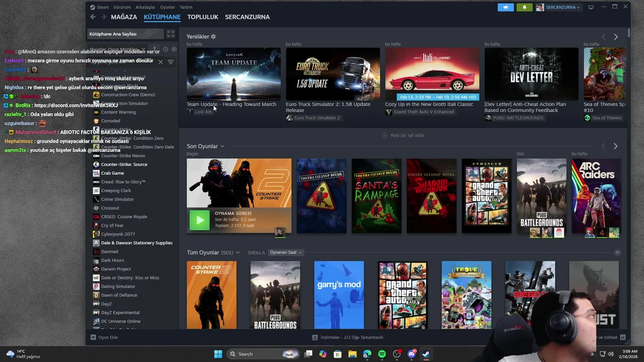The image size is (644, 362).
Task: Go back with the navigation back arrow
Action: coord(93,17)
